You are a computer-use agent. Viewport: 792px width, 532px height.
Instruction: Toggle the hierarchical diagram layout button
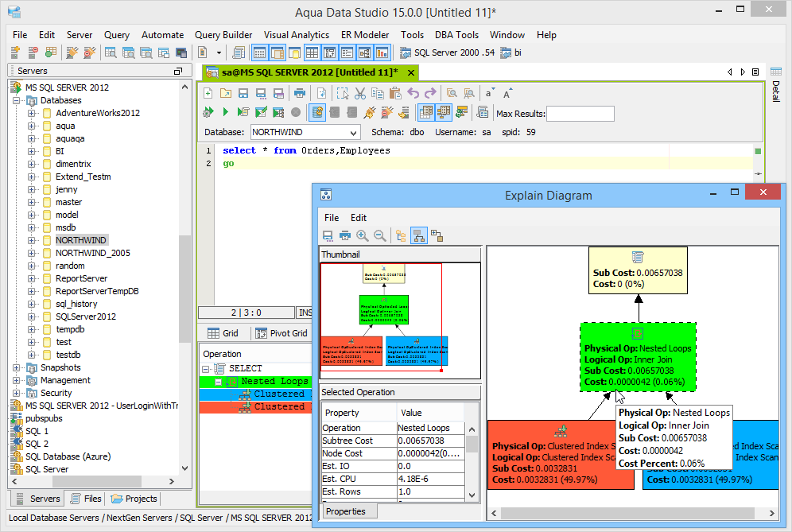(419, 236)
